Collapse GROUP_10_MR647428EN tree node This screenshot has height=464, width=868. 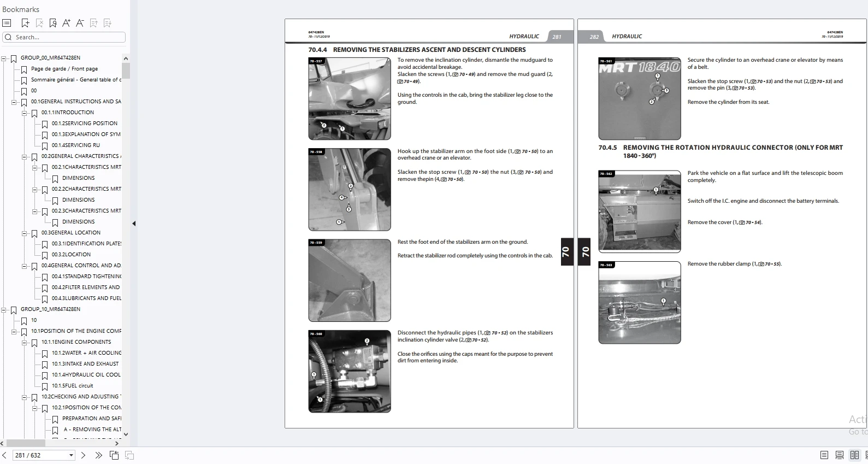pyautogui.click(x=4, y=309)
